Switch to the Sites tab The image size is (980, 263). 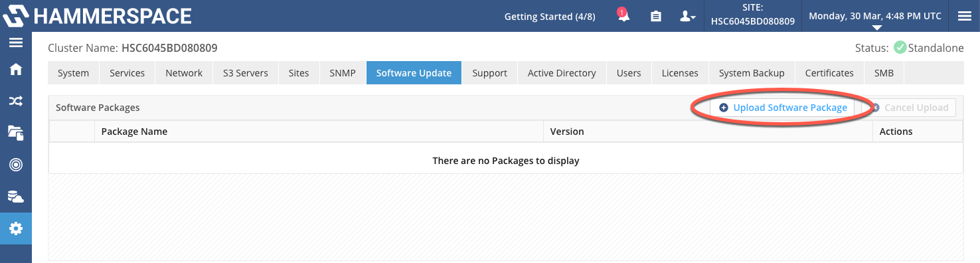(299, 73)
